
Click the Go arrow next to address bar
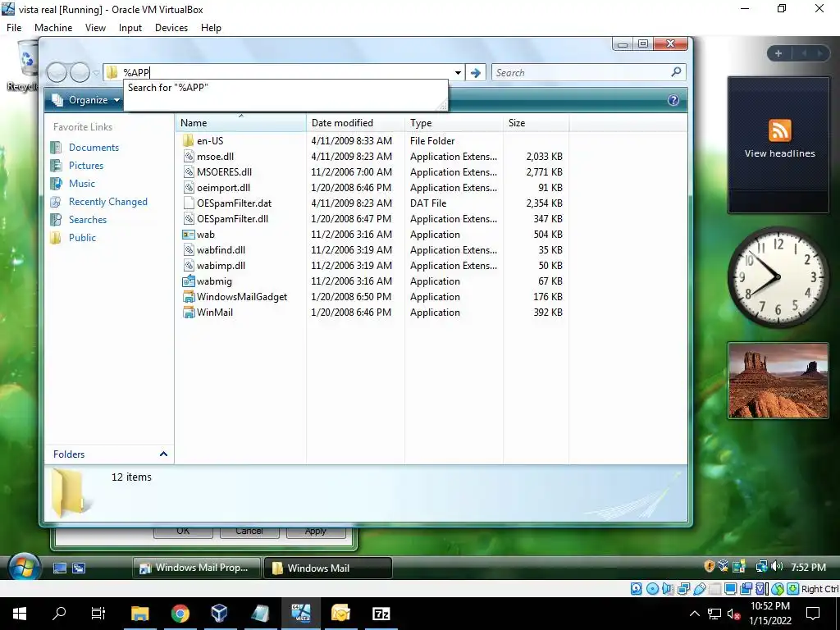[x=475, y=72]
